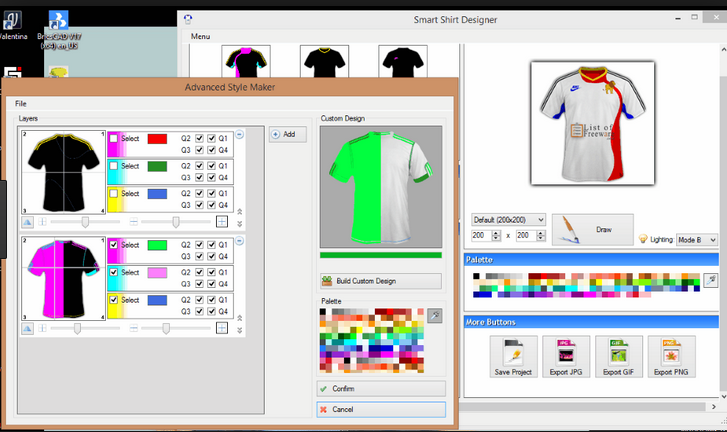Pick a color with Advanced Style Maker eyedropper

click(434, 316)
